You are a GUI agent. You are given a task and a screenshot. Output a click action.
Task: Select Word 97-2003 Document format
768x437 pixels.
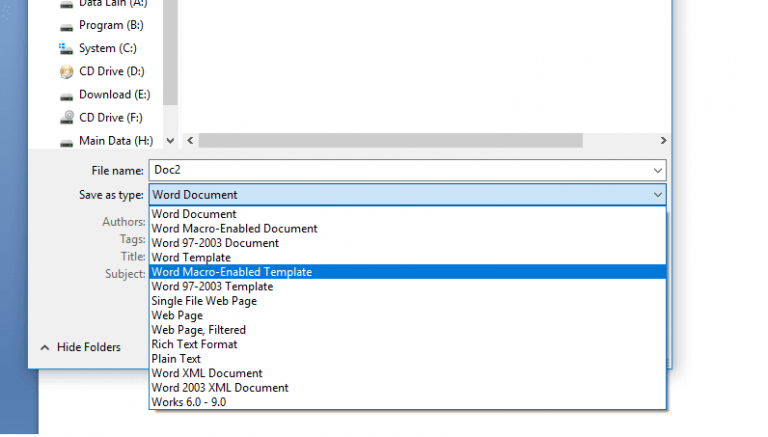coord(408,243)
